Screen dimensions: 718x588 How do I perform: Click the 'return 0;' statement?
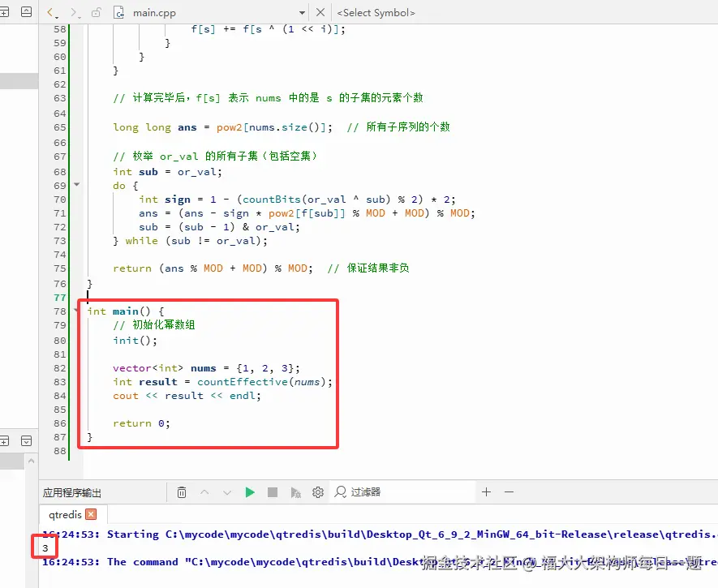tap(141, 423)
